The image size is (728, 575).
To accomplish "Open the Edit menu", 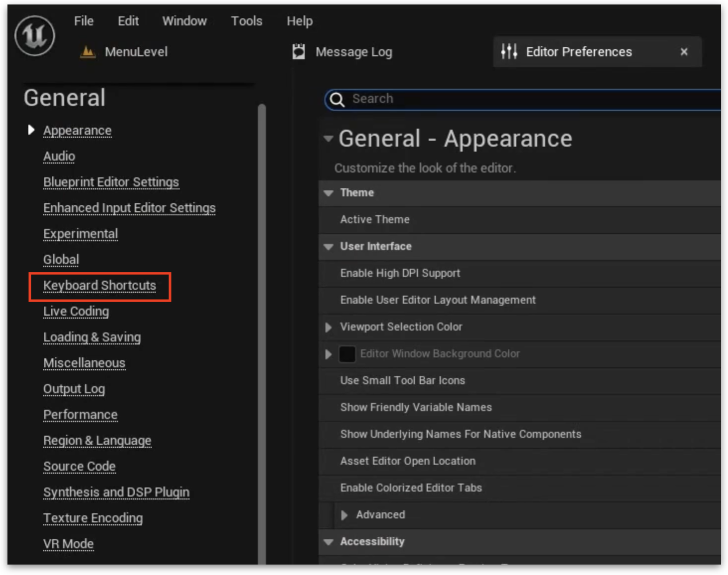I will pyautogui.click(x=128, y=21).
